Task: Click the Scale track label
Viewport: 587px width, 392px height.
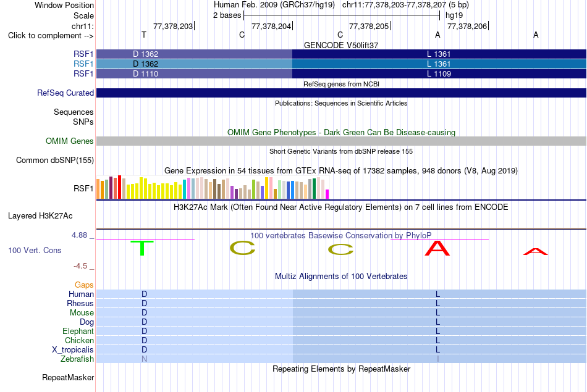Action: point(83,15)
